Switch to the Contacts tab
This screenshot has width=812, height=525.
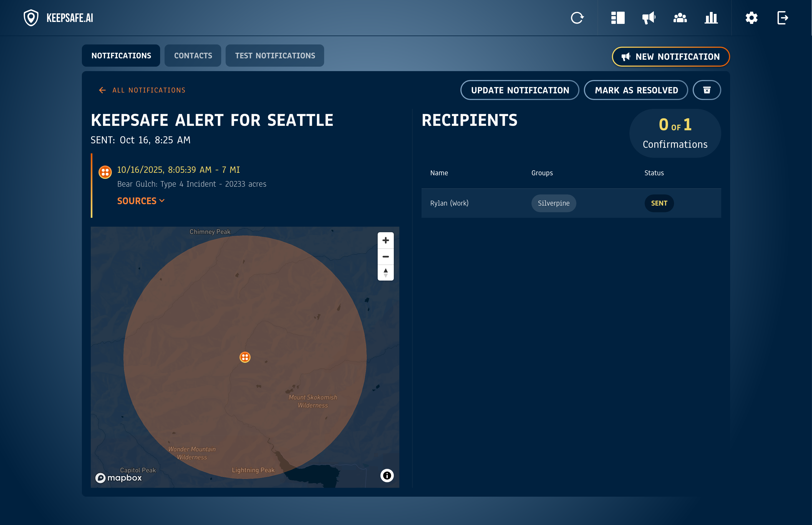(x=193, y=56)
